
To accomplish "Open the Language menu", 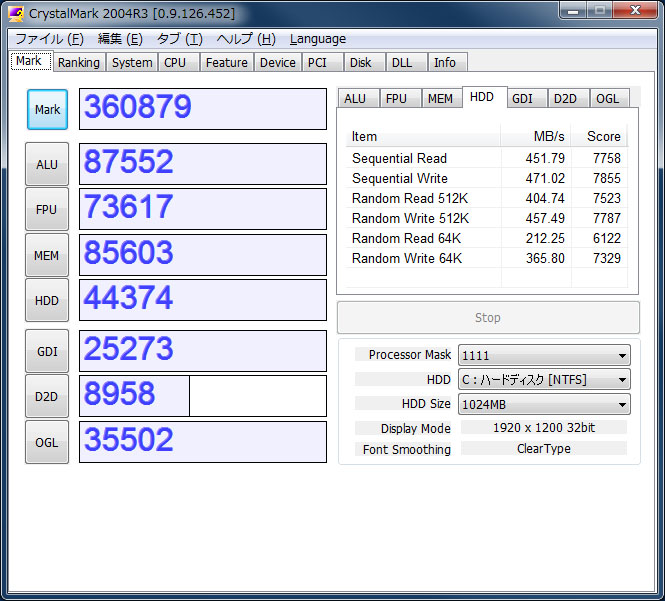I will (318, 39).
